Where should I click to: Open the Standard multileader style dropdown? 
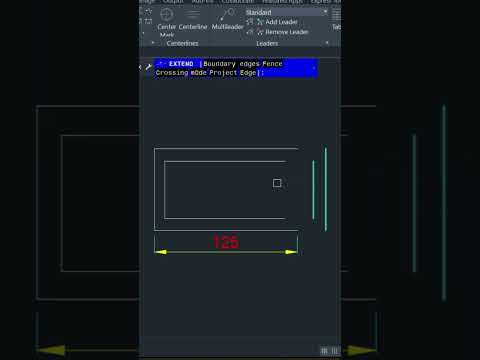coord(287,12)
